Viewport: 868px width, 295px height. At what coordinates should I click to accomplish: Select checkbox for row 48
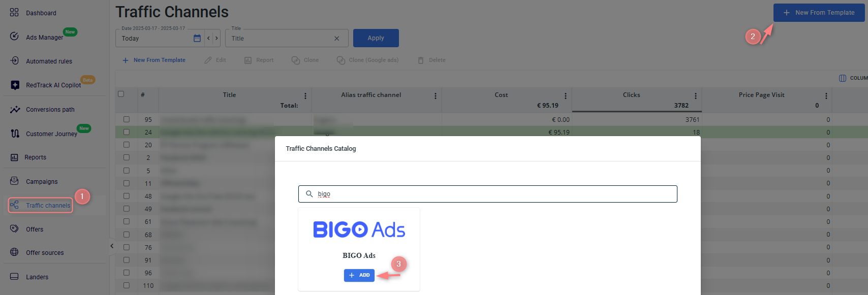coord(127,196)
